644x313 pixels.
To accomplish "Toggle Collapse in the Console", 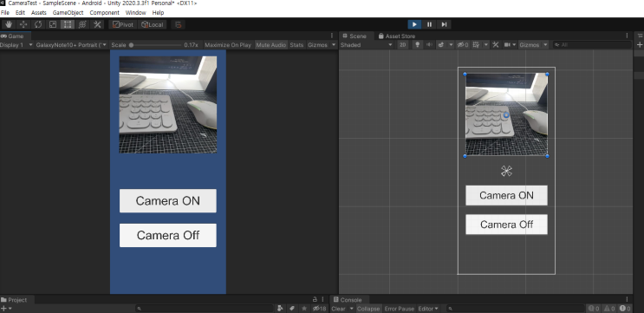I will pos(368,309).
